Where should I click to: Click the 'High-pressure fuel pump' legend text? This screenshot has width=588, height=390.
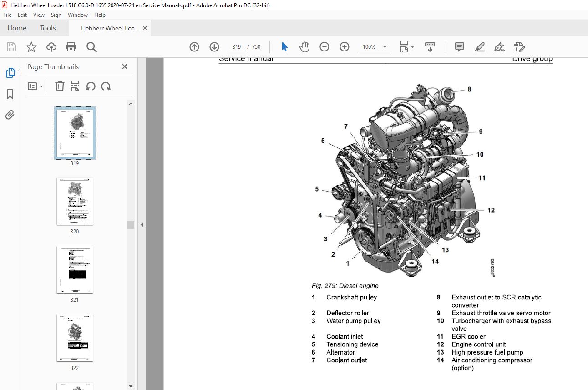point(487,352)
